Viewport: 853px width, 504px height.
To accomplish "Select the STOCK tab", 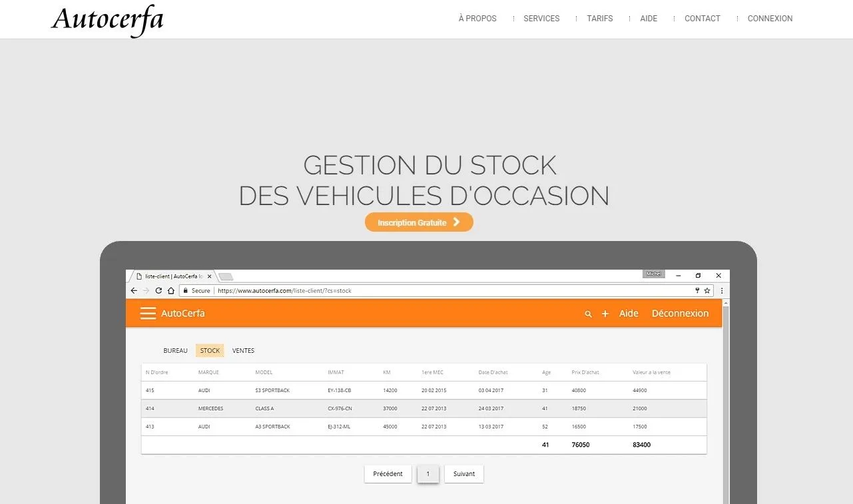I will (x=210, y=351).
